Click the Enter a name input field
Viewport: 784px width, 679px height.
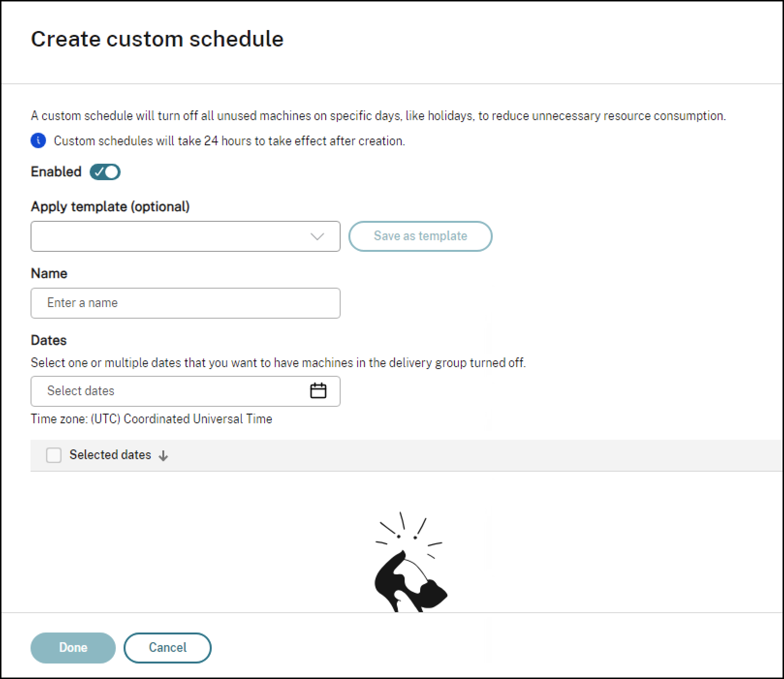186,303
